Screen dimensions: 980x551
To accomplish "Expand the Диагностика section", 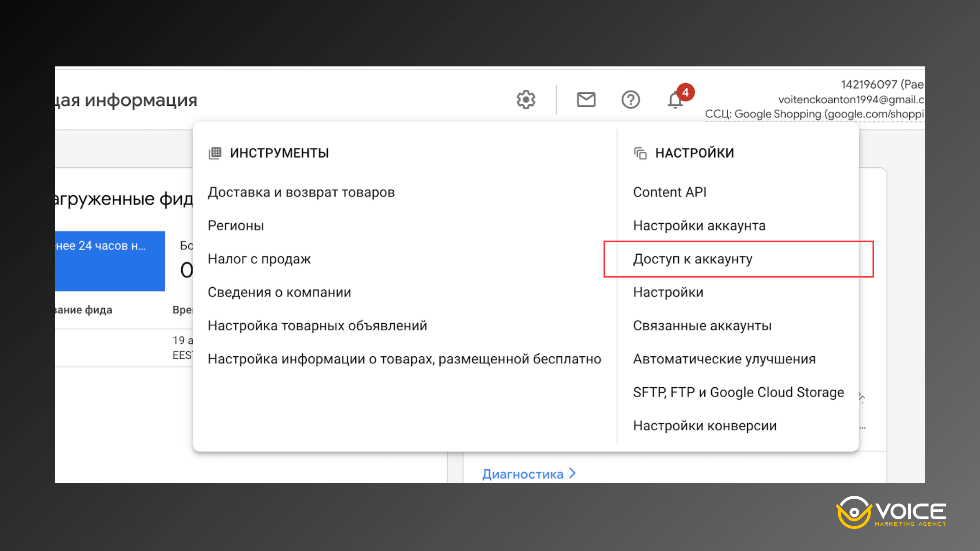I will (x=524, y=473).
